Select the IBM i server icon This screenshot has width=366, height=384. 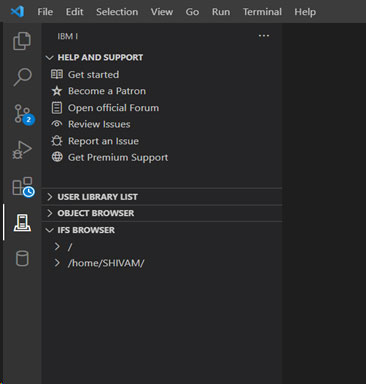click(22, 223)
